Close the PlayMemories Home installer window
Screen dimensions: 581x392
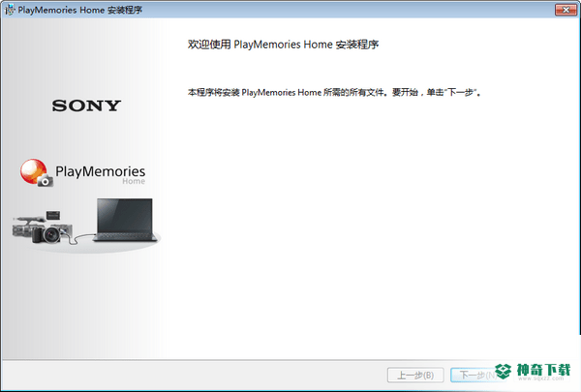566,10
